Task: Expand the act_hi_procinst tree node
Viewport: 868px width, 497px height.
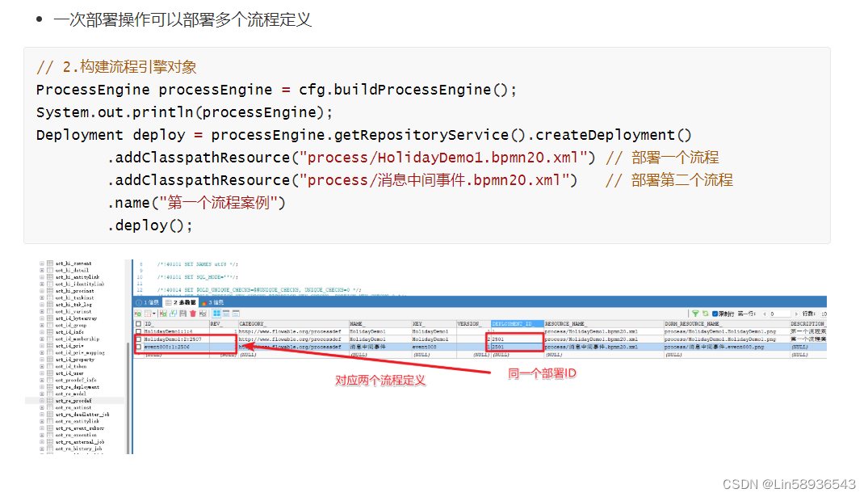Action: tap(41, 290)
